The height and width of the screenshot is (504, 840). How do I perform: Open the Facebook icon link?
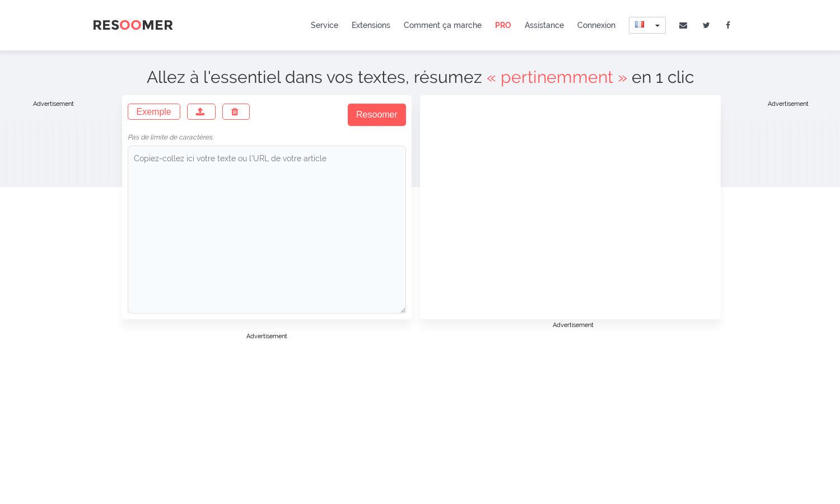728,25
